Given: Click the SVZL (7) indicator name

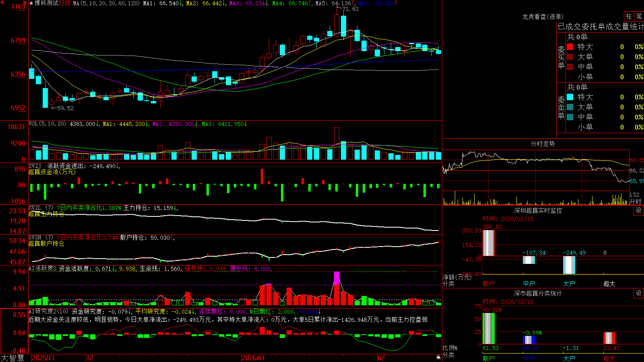Looking at the screenshot, I should (41, 208).
